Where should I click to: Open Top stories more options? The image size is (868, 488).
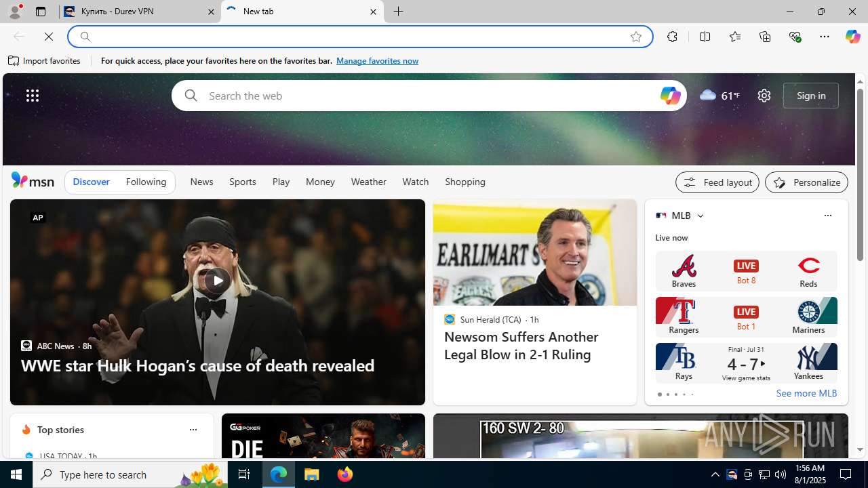[x=193, y=430]
